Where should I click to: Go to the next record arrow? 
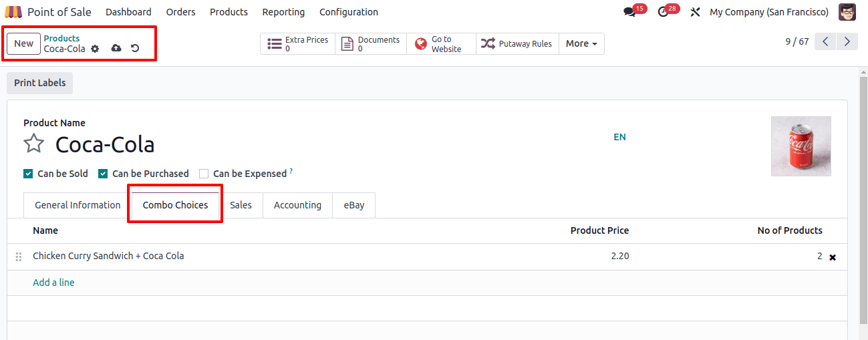pyautogui.click(x=847, y=41)
